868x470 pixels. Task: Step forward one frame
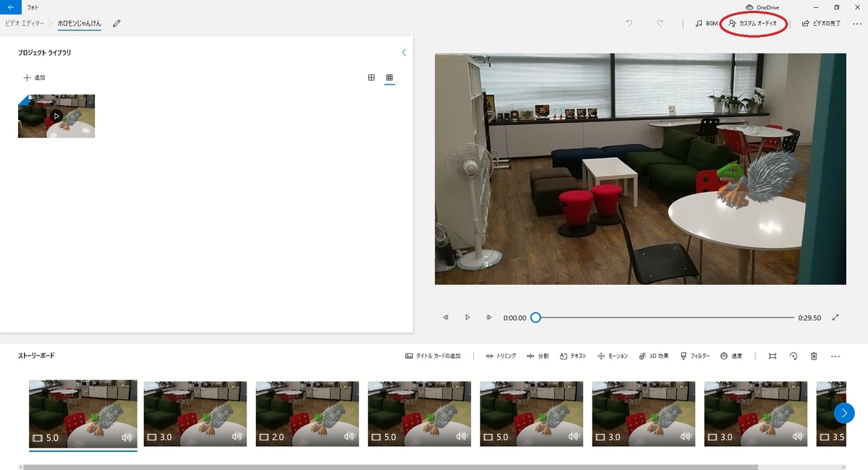point(489,317)
